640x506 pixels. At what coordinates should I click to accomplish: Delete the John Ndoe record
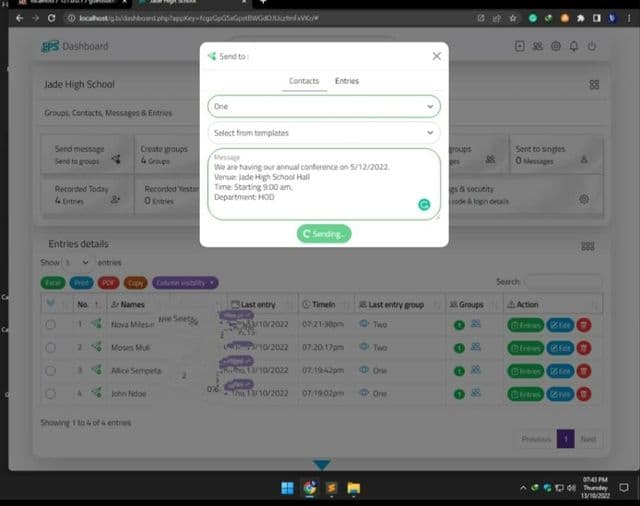click(x=584, y=394)
